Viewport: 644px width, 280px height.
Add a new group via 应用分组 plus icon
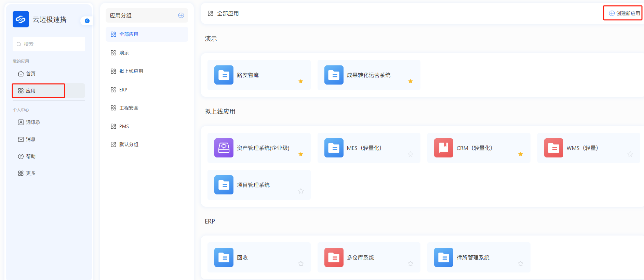tap(181, 15)
